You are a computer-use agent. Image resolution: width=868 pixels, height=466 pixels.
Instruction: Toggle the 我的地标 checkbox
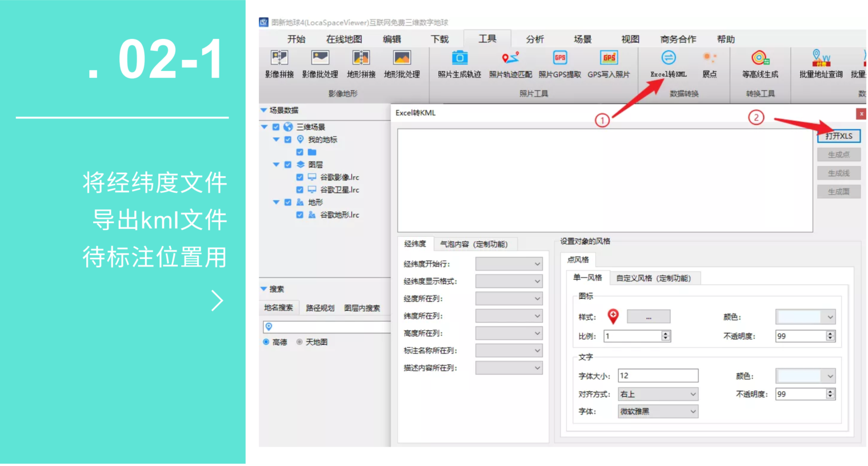click(x=288, y=140)
